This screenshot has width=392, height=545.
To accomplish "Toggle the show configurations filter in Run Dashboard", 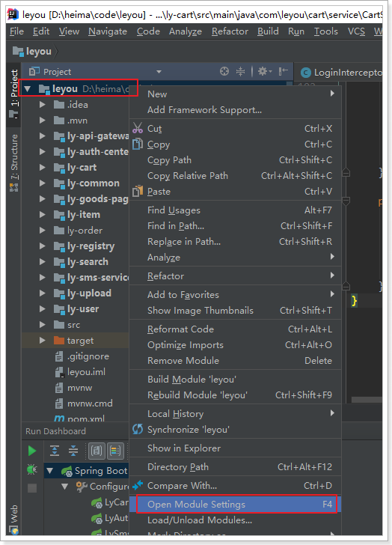I will pyautogui.click(x=115, y=451).
